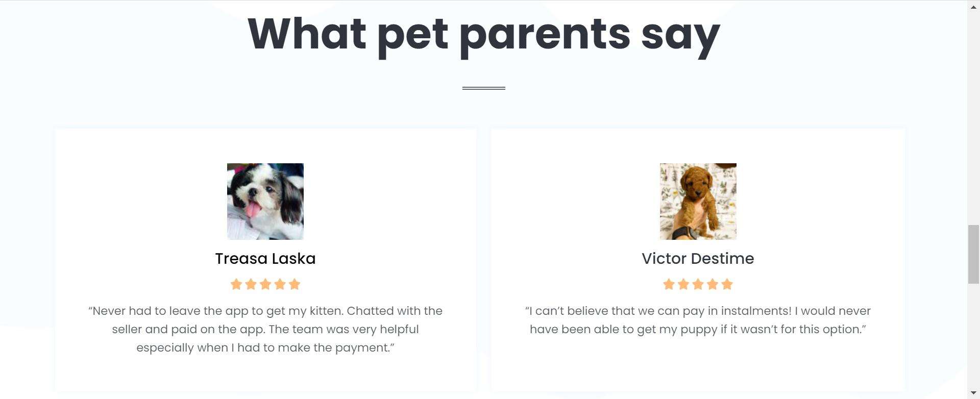Select the Treasa Laska reviewer name

pos(265,259)
